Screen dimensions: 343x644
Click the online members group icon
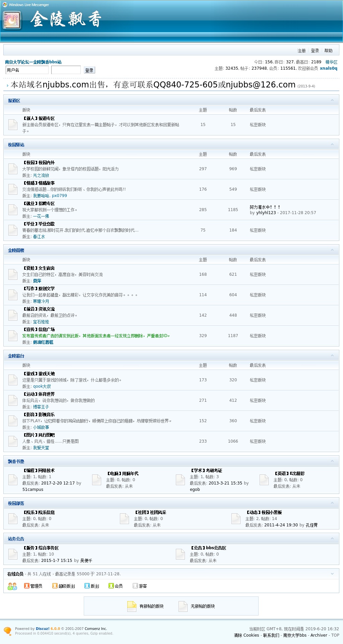[x=12, y=586]
